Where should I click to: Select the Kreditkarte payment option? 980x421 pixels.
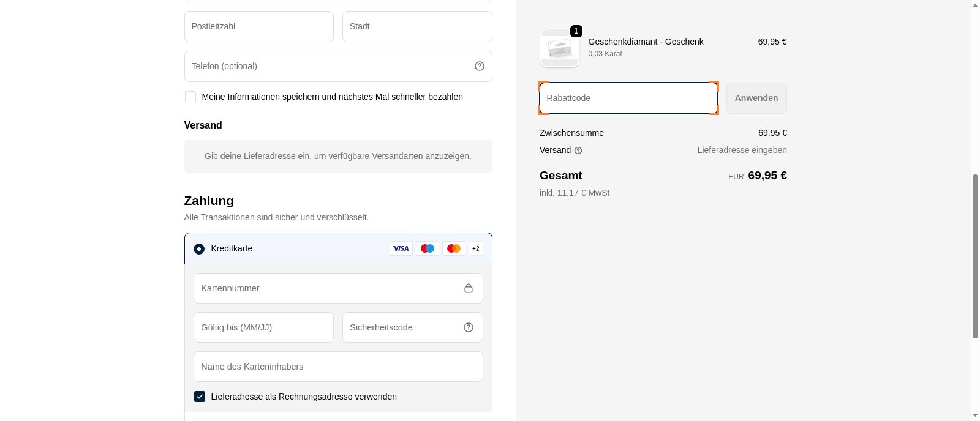coord(199,249)
